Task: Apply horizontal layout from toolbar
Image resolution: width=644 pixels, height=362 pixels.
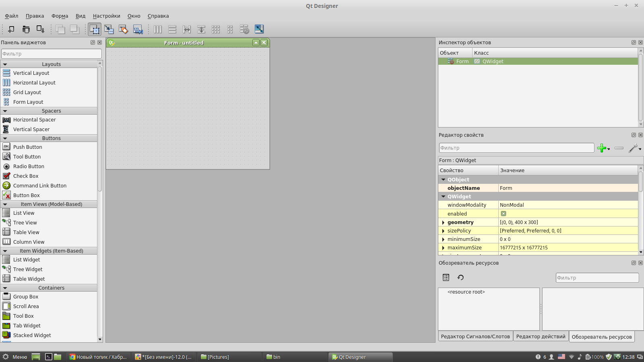Action: coord(158,29)
